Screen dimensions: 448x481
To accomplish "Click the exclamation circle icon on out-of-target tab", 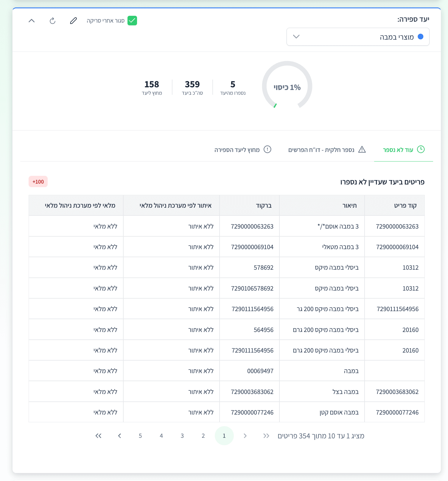I will click(267, 149).
